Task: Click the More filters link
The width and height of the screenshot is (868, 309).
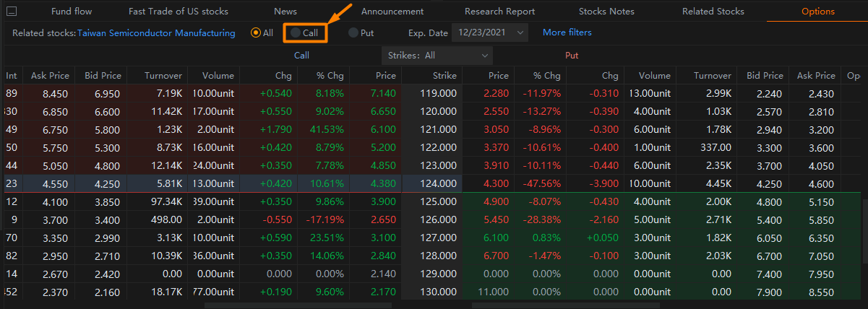Action: pyautogui.click(x=567, y=32)
